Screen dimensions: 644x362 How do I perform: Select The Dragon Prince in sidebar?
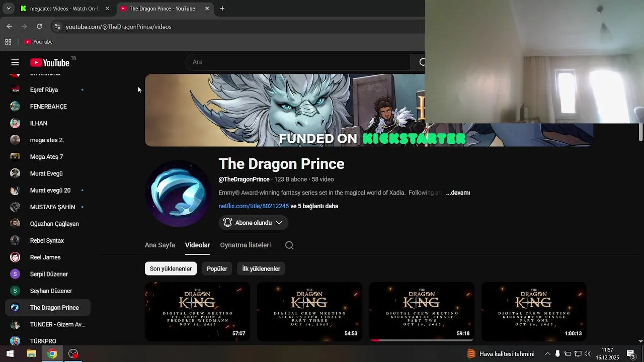[x=48, y=308]
